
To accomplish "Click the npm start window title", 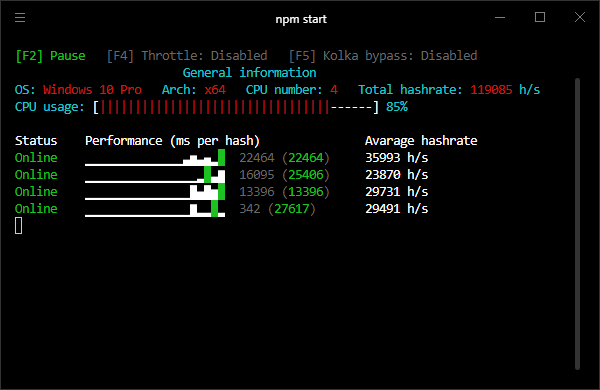I will [301, 19].
